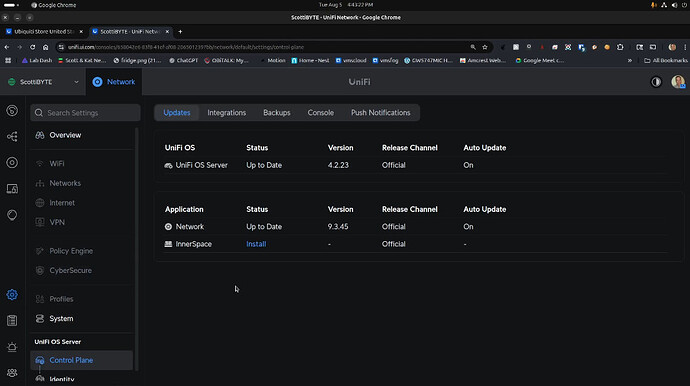This screenshot has width=690, height=386.
Task: Click the UniFi OS Server Official release channel
Action: (393, 165)
